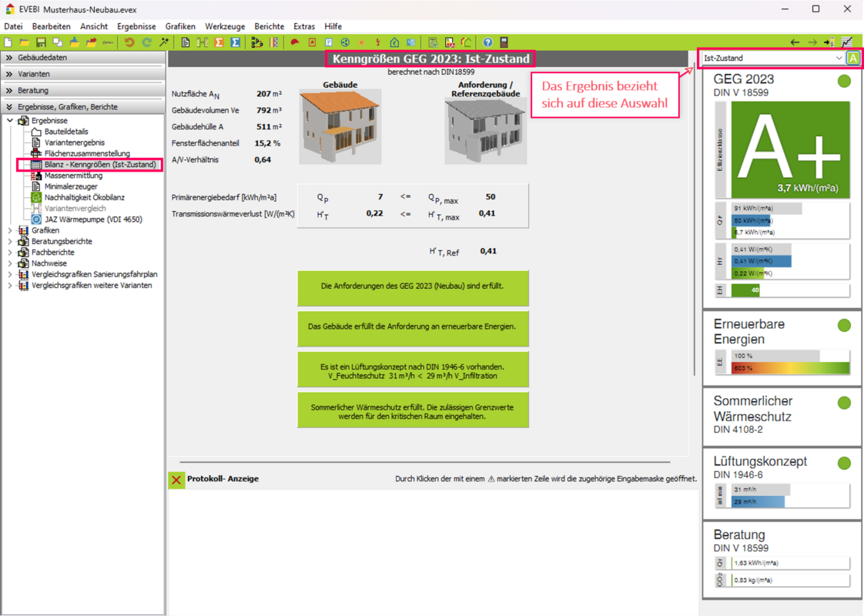The height and width of the screenshot is (616, 864).
Task: Open the Ist-Zustand variant dropdown
Action: click(x=839, y=59)
